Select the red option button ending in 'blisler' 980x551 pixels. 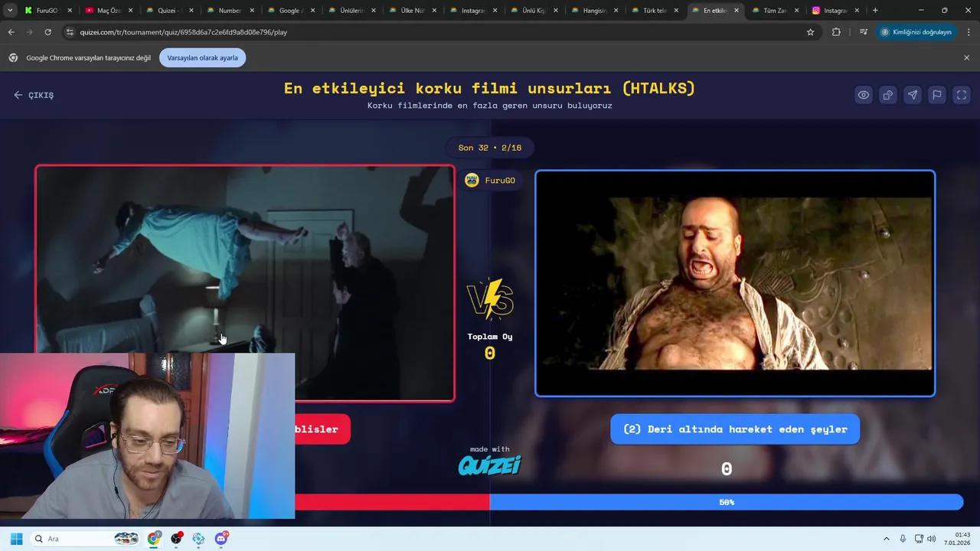tap(322, 429)
